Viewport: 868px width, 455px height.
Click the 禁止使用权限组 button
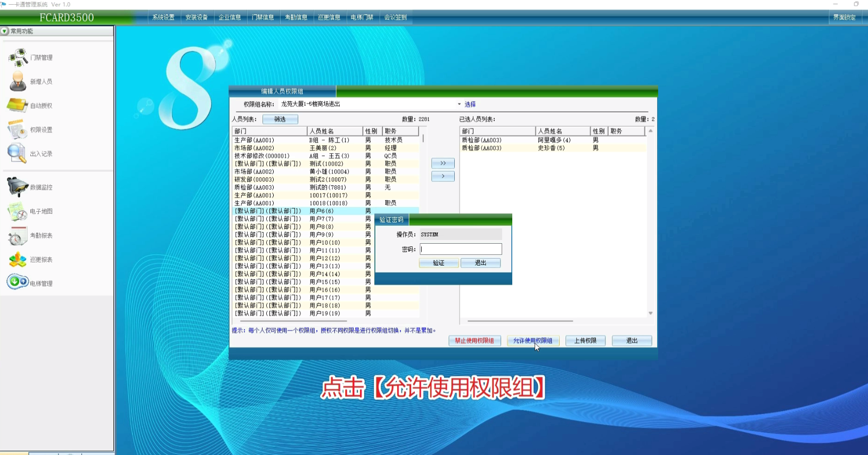coord(474,341)
